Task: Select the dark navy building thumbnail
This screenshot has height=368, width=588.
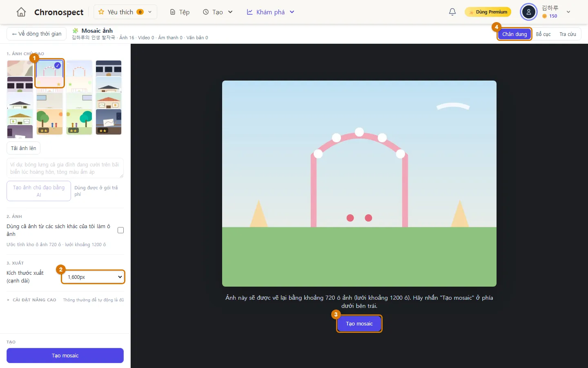Action: [x=109, y=68]
